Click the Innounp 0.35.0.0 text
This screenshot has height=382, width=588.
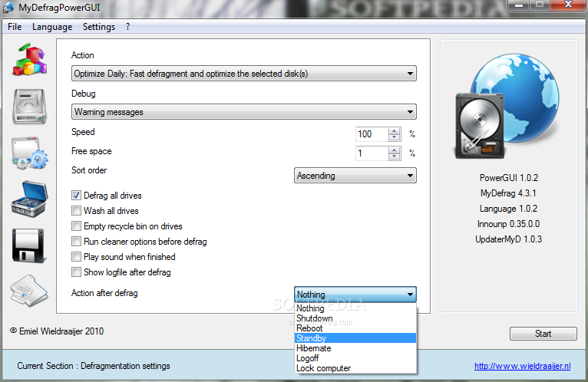coord(508,224)
